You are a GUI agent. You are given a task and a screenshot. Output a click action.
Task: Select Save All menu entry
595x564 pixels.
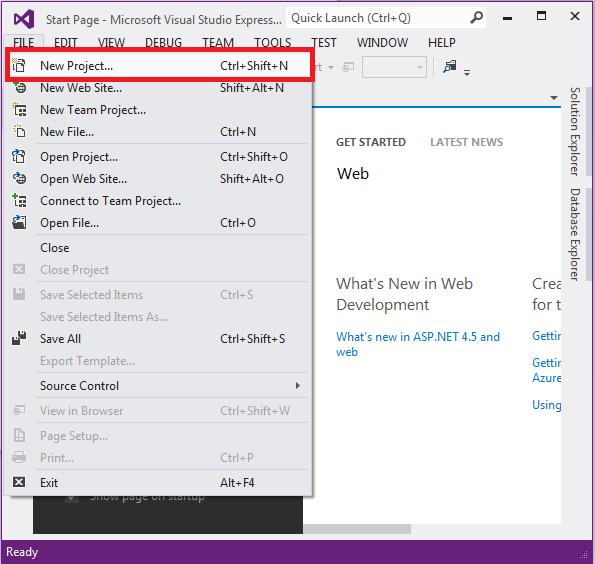[159, 339]
